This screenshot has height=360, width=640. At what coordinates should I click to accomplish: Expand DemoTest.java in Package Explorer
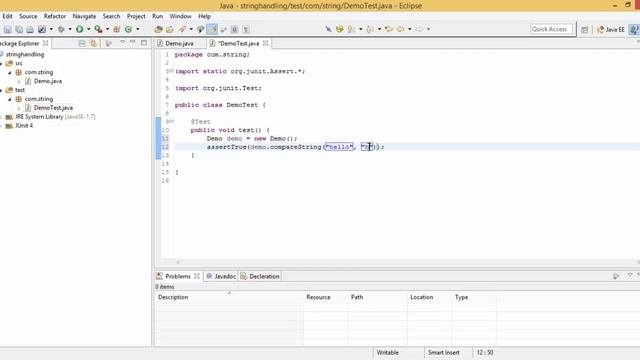pyautogui.click(x=19, y=108)
